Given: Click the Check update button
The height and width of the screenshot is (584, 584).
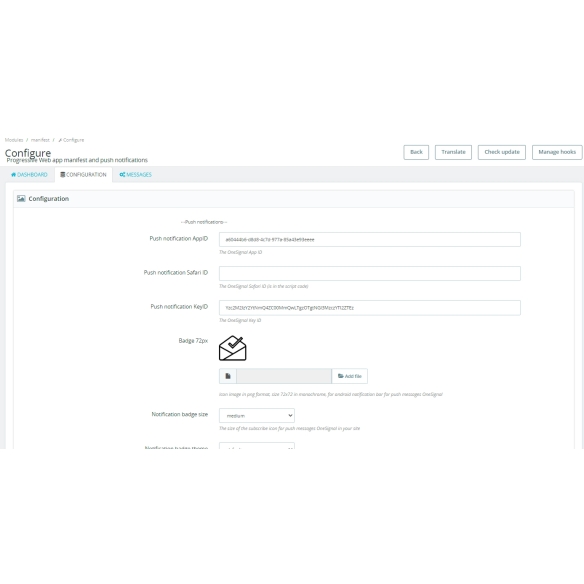Looking at the screenshot, I should click(x=502, y=152).
